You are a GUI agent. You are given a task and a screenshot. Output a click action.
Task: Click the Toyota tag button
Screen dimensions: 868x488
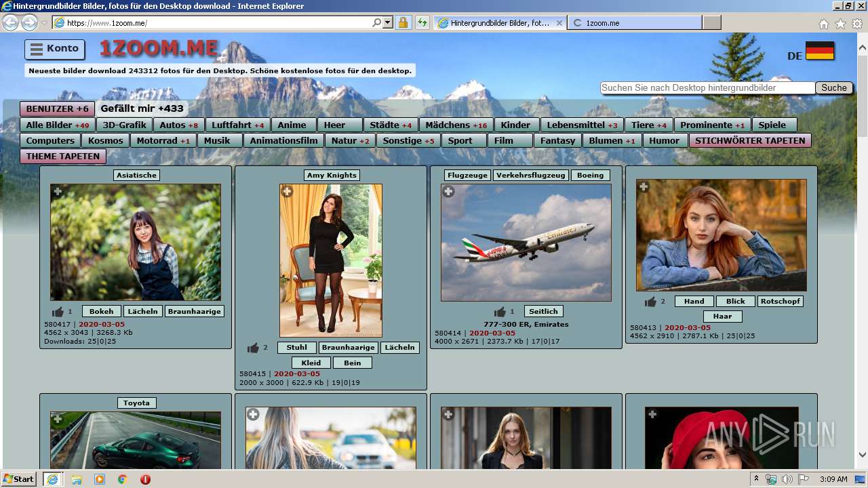136,403
